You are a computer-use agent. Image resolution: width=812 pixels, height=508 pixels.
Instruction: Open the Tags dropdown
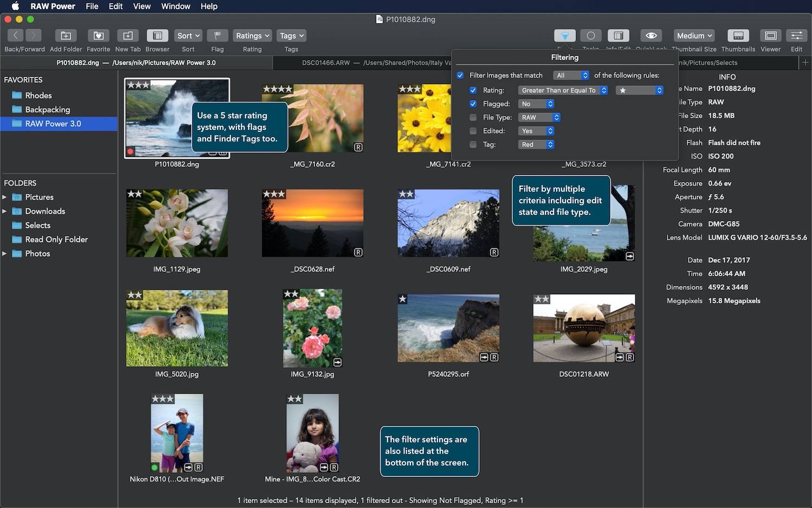click(292, 35)
